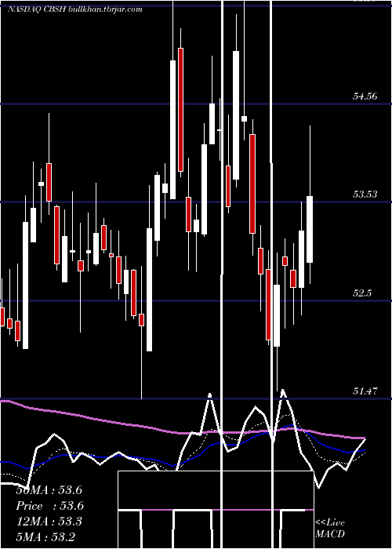
Task: Click the 50MA : 53.6 indicator text
Action: [49, 490]
